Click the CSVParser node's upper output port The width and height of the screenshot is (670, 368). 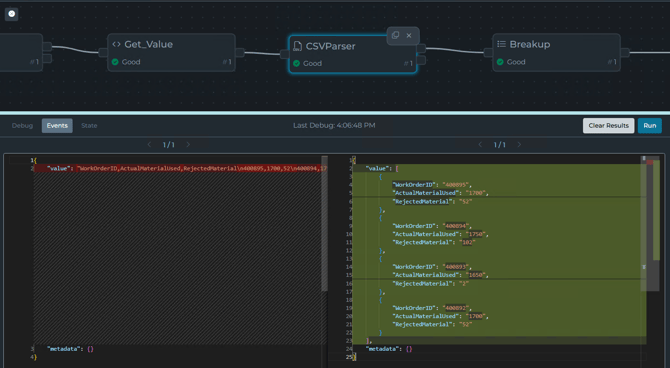pos(421,48)
